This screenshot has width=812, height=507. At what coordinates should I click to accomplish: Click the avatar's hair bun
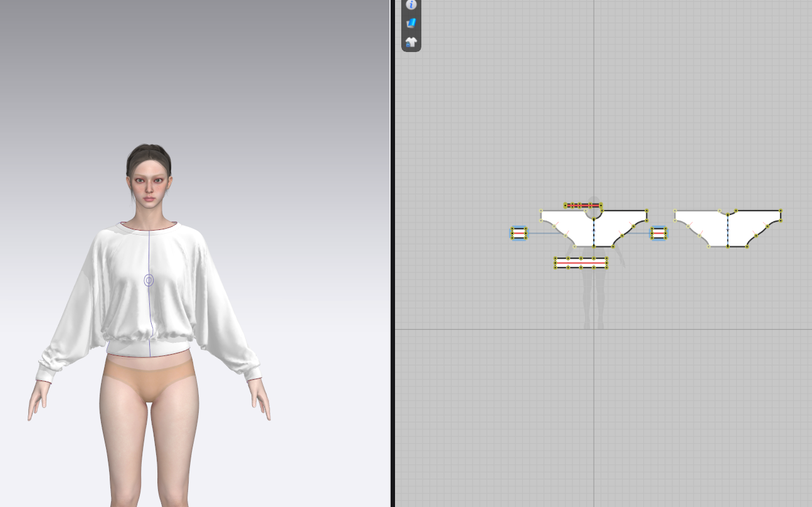(149, 154)
